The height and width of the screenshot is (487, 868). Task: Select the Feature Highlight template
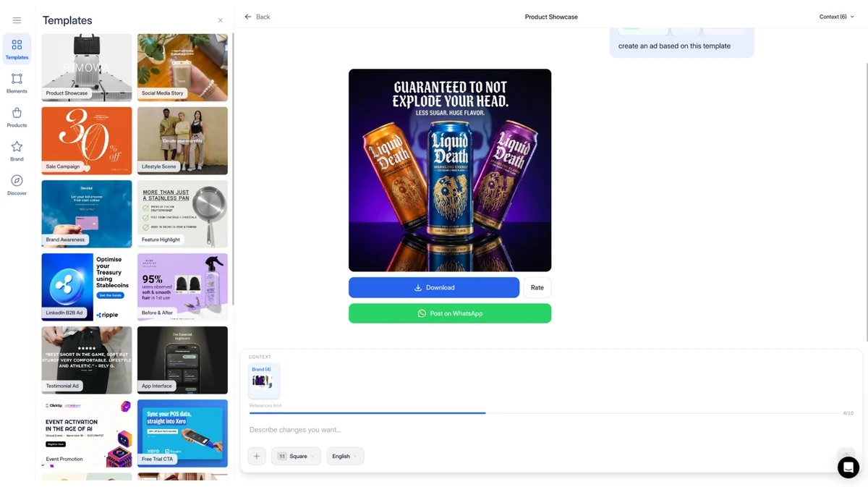click(x=182, y=213)
